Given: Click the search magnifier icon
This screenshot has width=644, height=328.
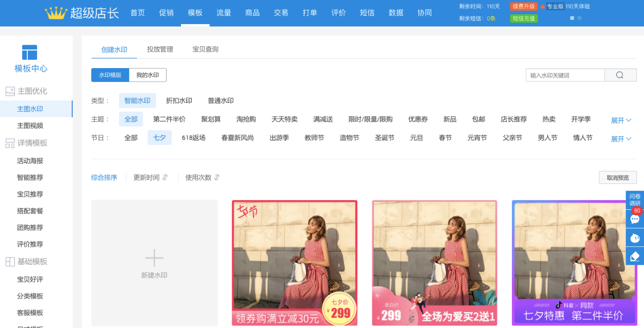Looking at the screenshot, I should click(x=619, y=75).
